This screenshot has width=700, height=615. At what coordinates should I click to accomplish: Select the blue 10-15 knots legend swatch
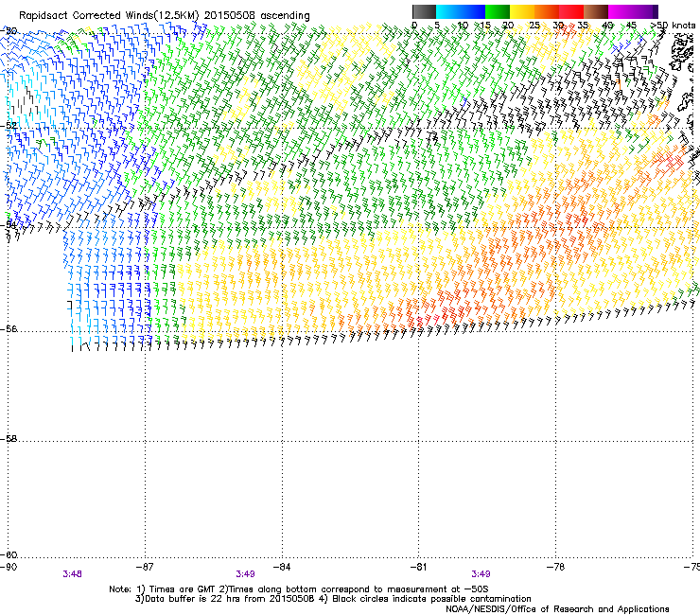point(473,11)
